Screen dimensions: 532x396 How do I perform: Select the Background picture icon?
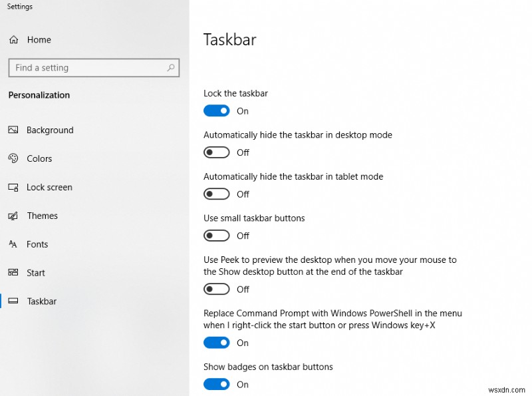pyautogui.click(x=13, y=130)
